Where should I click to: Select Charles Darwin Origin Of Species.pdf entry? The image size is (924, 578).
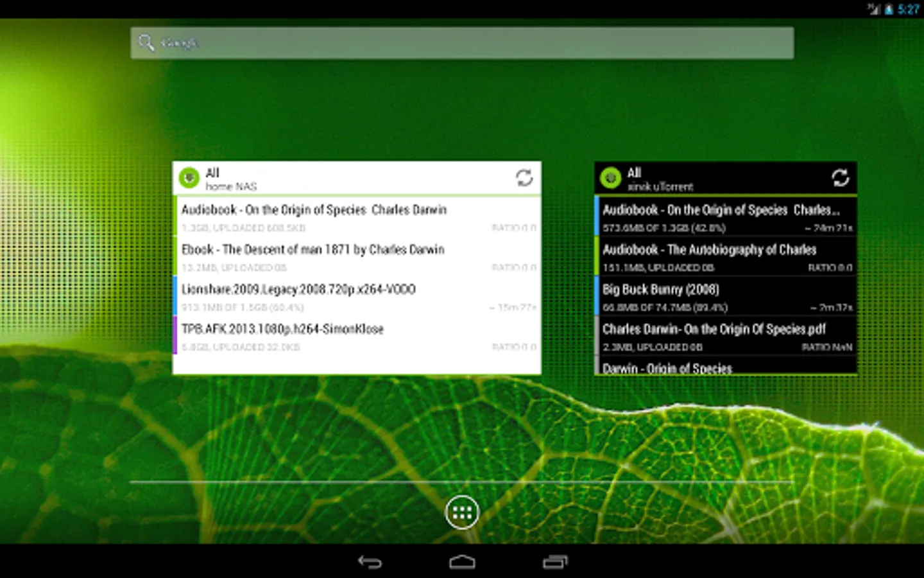pos(726,337)
